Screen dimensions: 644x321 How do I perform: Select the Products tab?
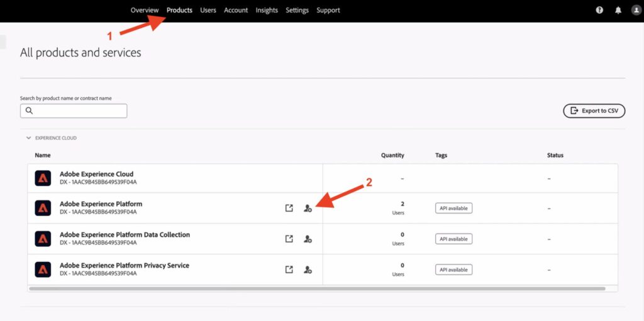[x=179, y=10]
